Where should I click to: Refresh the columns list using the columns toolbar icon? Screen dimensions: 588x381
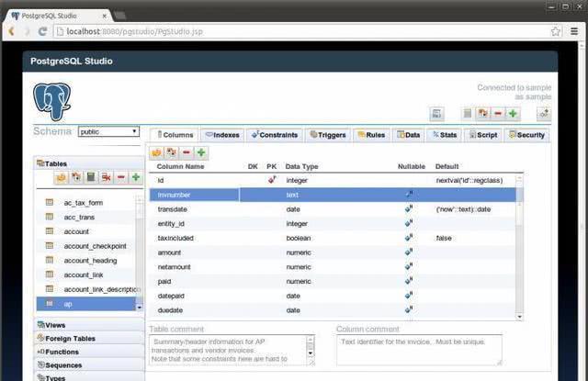(x=157, y=152)
